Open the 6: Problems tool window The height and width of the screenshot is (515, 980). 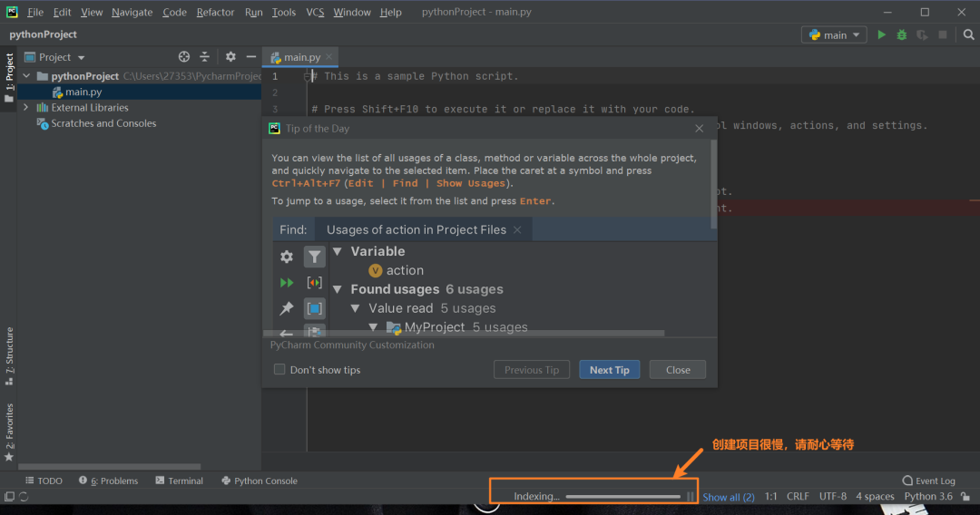[x=108, y=481]
